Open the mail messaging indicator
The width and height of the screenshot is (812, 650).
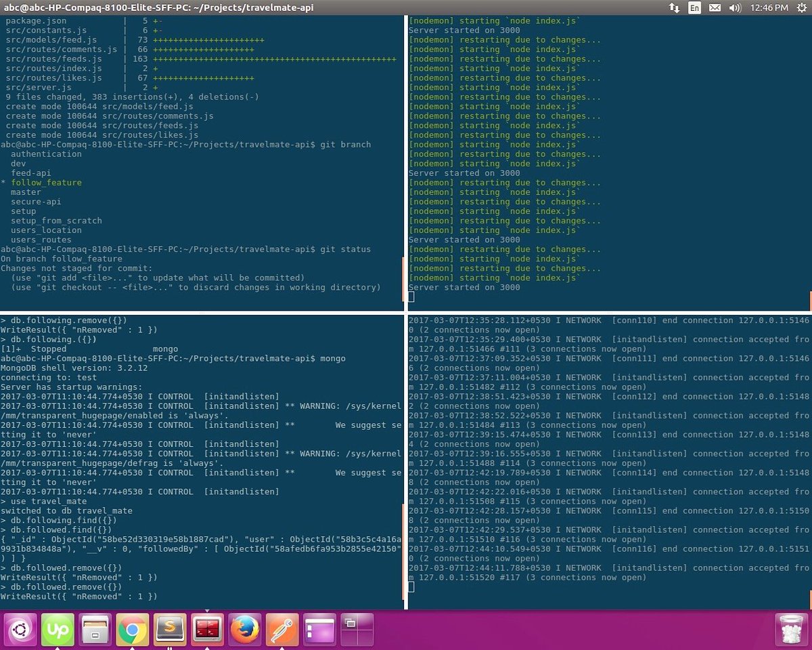[715, 7]
